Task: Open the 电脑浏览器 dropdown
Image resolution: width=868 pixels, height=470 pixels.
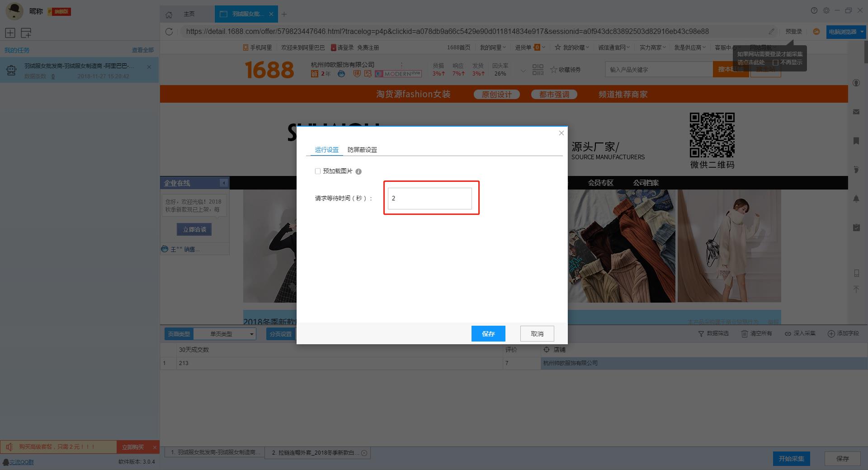Action: [x=845, y=32]
